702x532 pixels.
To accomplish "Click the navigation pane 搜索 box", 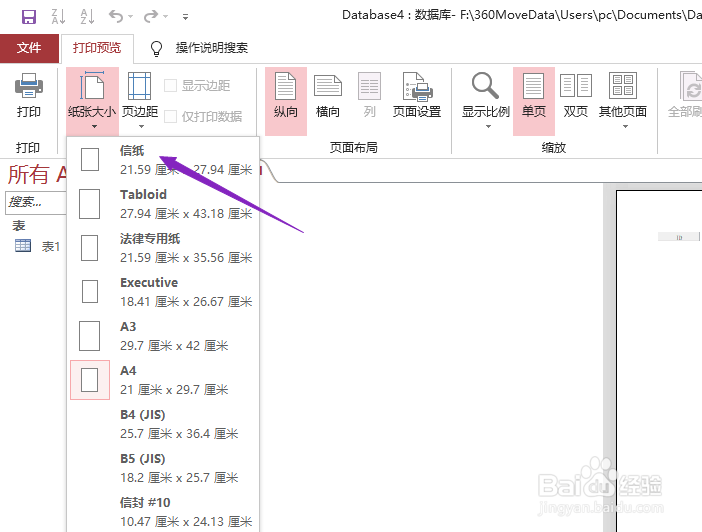I will click(36, 202).
